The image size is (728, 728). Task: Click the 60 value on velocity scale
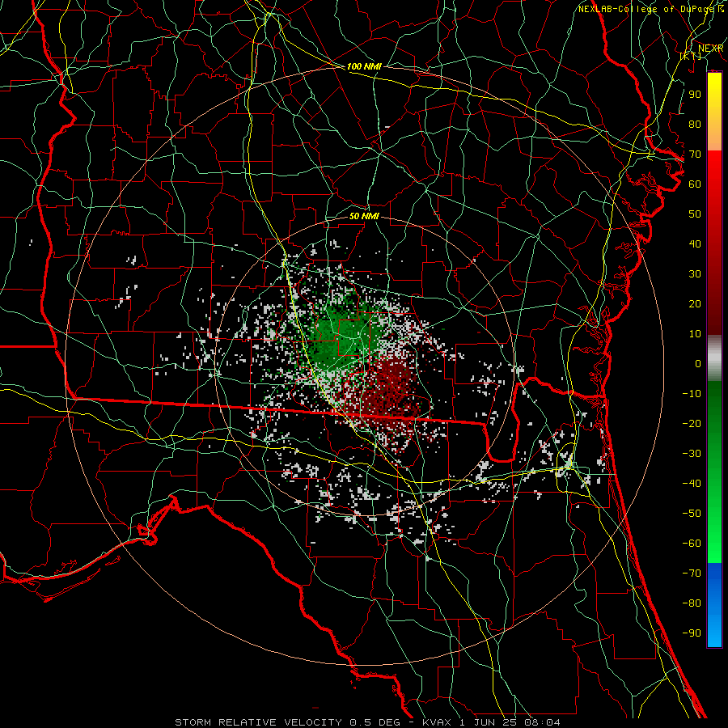coord(695,184)
